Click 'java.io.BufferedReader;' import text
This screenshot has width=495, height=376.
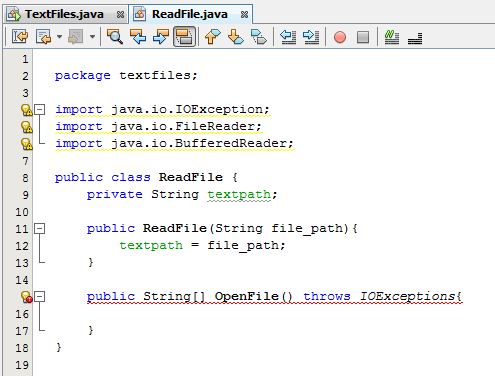tap(202, 144)
